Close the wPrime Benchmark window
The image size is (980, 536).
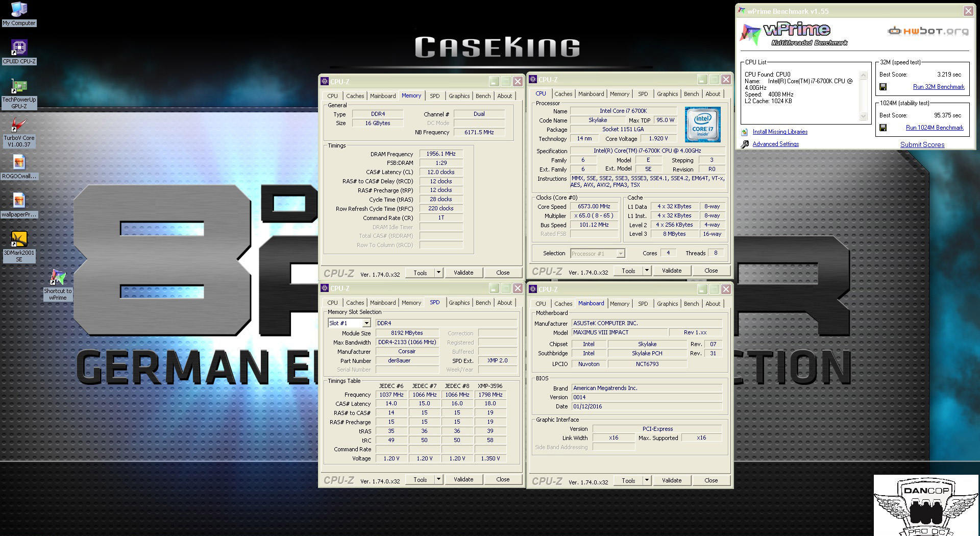pos(968,11)
